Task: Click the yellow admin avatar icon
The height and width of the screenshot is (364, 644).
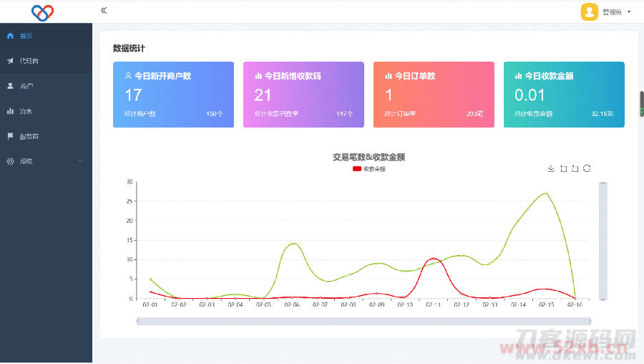Action: point(589,11)
